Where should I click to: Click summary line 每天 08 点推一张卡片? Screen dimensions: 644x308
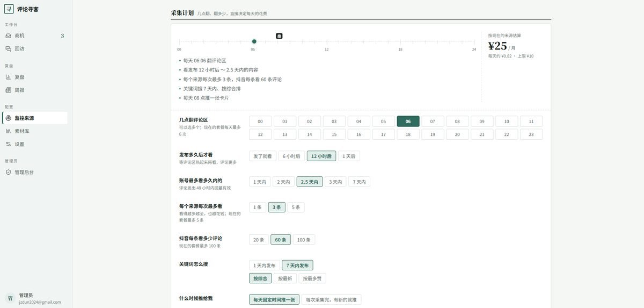pyautogui.click(x=206, y=98)
